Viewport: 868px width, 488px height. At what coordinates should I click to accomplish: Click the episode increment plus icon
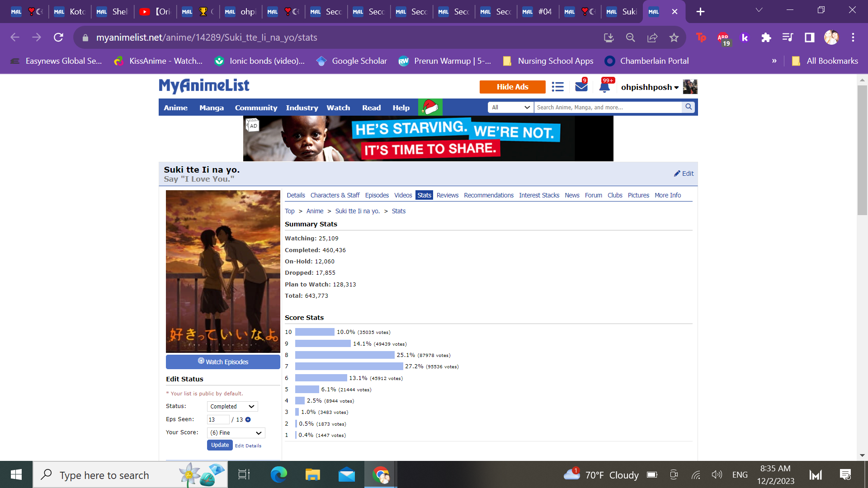[x=248, y=420]
